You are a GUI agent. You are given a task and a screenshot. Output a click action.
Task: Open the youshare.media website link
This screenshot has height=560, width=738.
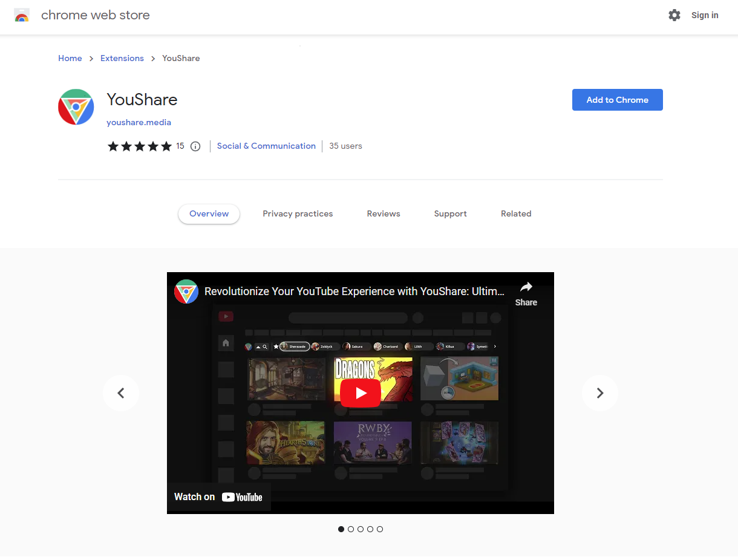click(139, 122)
